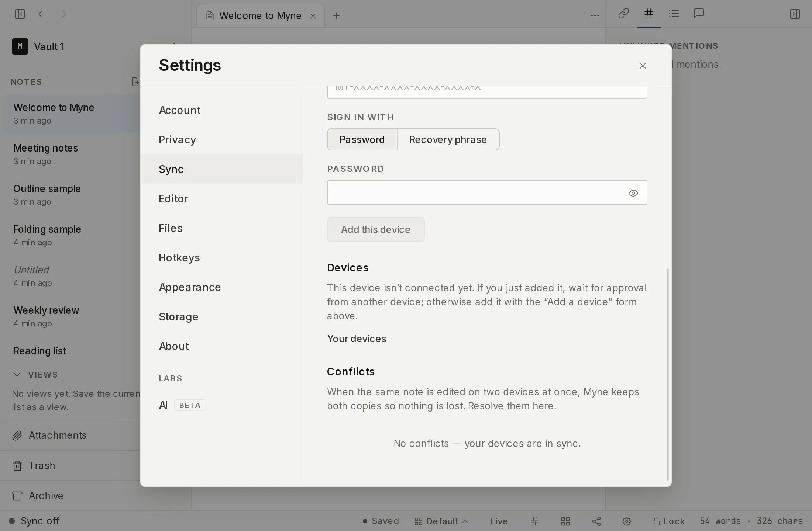Close the Settings dialog
812x531 pixels.
[643, 66]
